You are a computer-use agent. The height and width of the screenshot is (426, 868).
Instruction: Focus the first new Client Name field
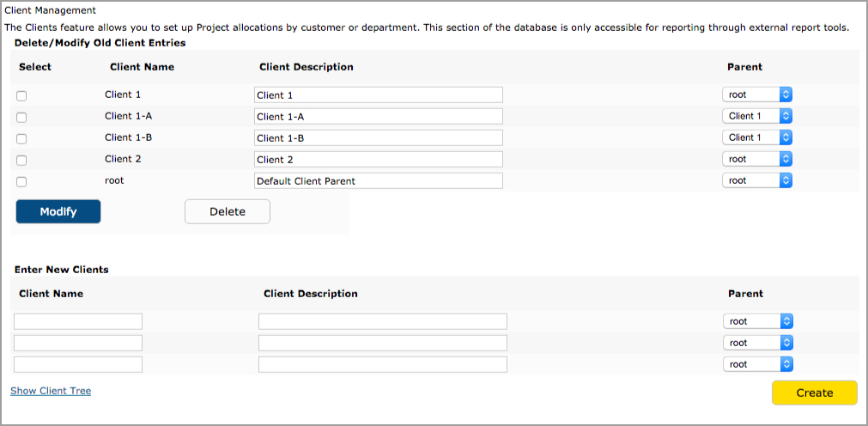pyautogui.click(x=78, y=321)
